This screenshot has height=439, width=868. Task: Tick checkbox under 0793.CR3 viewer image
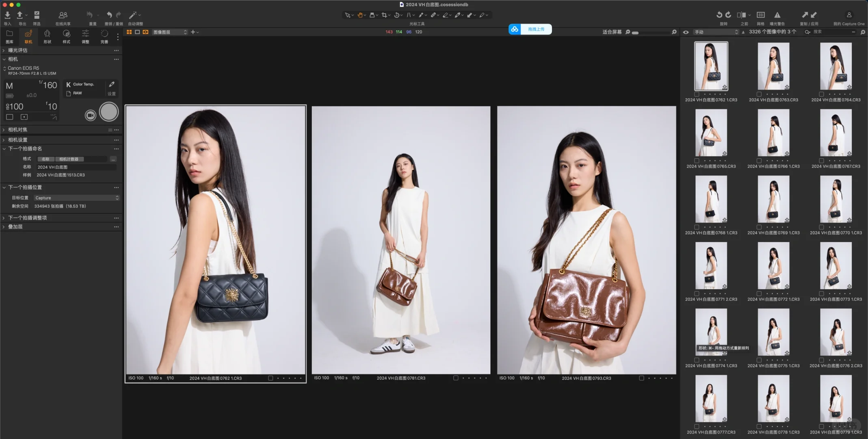click(x=641, y=378)
